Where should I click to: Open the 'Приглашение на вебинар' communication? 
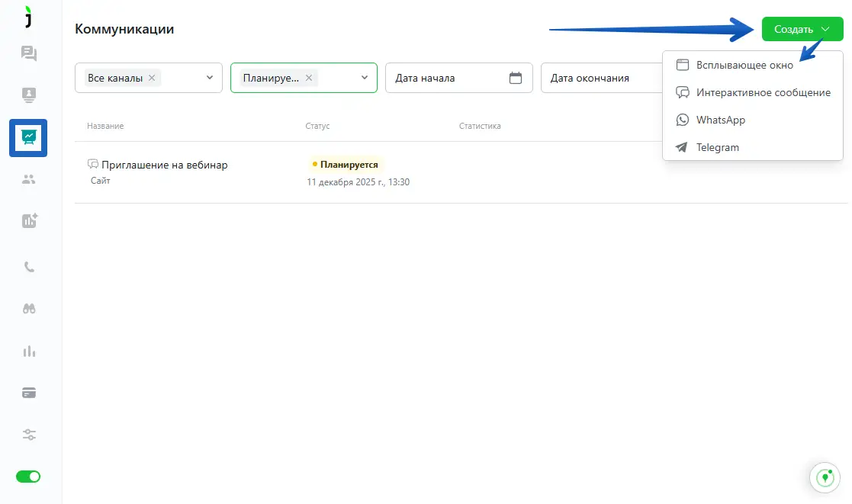(164, 165)
